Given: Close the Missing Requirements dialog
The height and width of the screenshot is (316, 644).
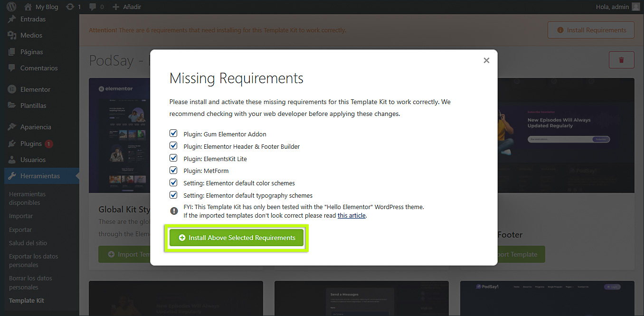Looking at the screenshot, I should pos(486,60).
